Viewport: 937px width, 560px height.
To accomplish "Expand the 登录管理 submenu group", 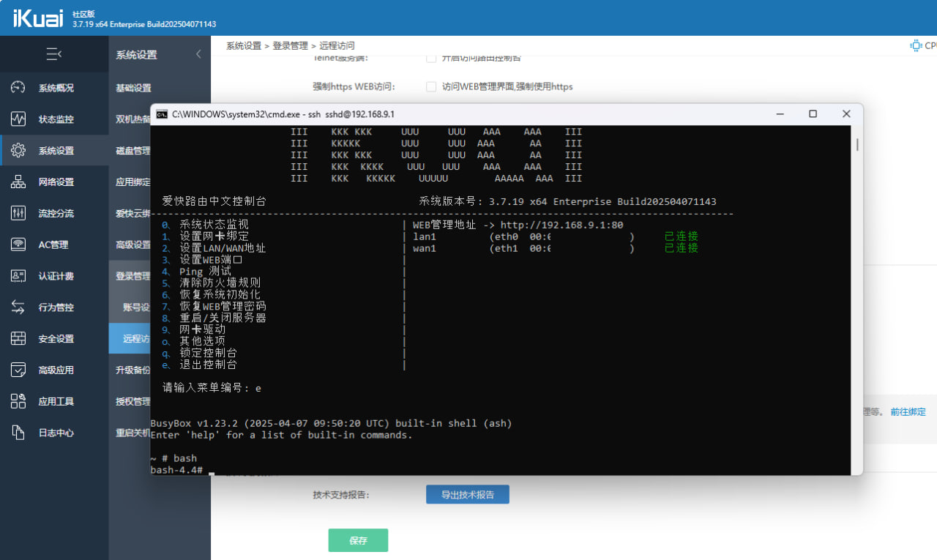I will coord(132,276).
